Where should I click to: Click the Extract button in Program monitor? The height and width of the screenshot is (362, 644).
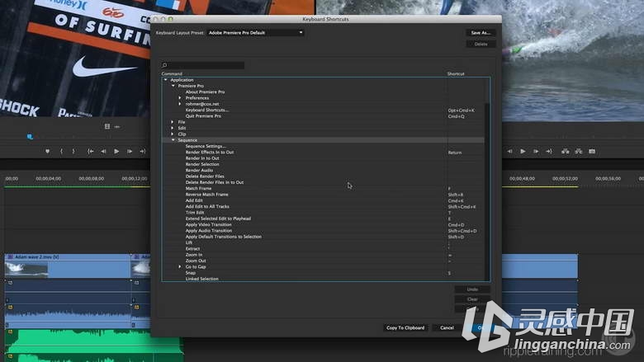click(x=579, y=151)
